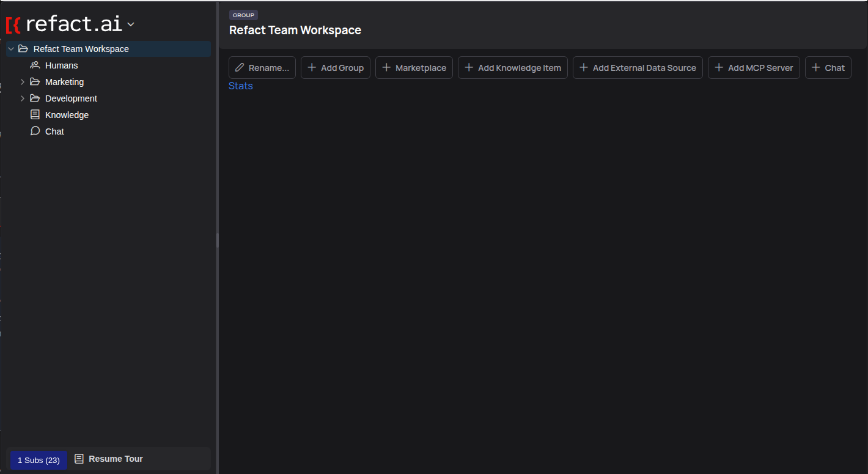
Task: Start a new Chat from toolbar
Action: pyautogui.click(x=828, y=68)
